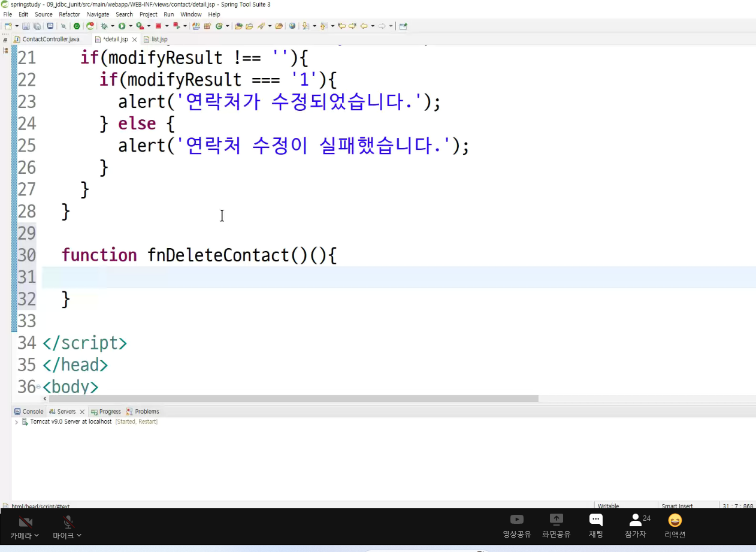
Task: Click the Run Last Tool toolbar icon
Action: point(140,26)
